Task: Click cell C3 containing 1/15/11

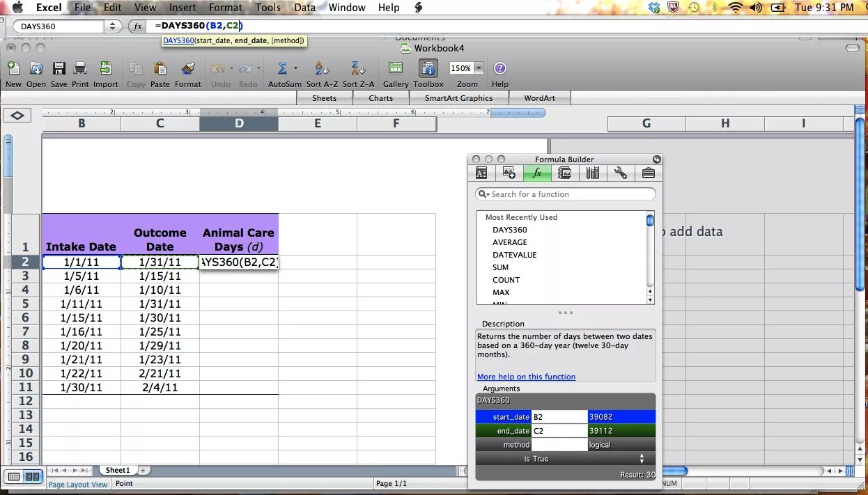Action: [x=160, y=276]
